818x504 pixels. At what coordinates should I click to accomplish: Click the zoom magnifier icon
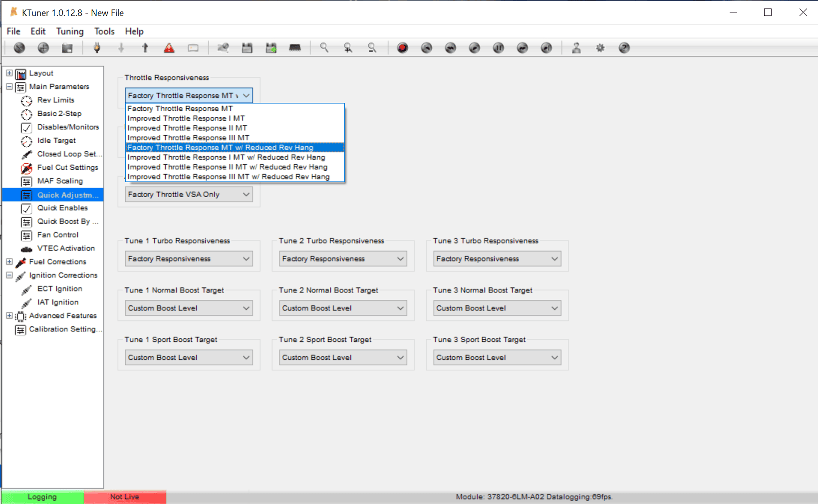324,48
